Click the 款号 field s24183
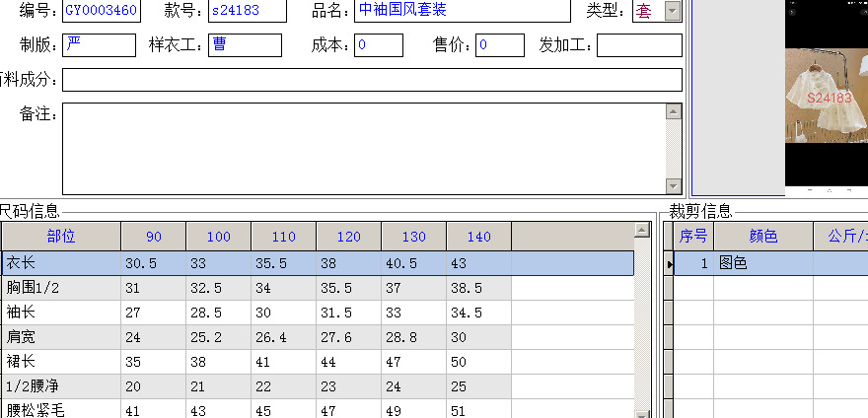The width and height of the screenshot is (868, 418). [248, 11]
